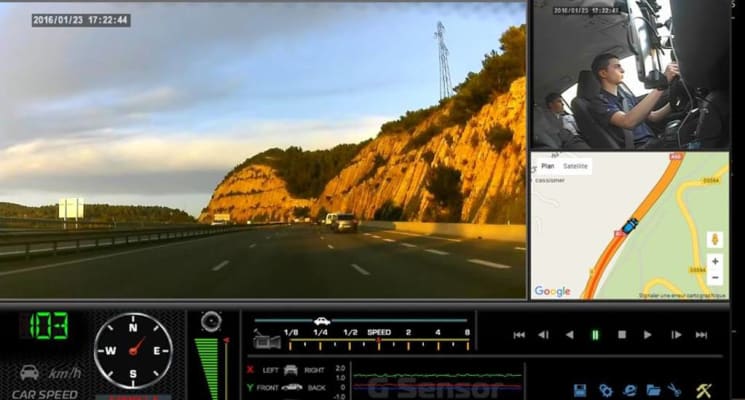Click the CAR SPEED label
Screen dimensions: 745x400
(45, 394)
